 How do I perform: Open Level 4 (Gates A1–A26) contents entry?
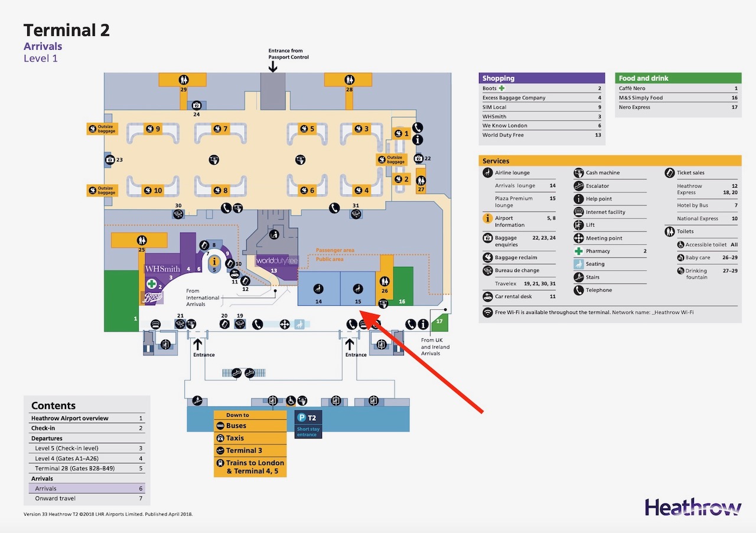pyautogui.click(x=64, y=458)
